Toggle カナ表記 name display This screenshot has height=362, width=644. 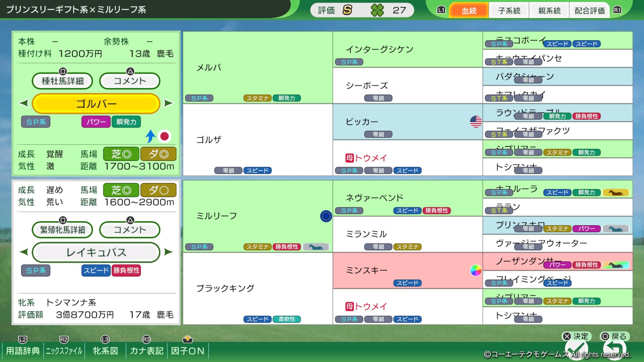tap(147, 350)
